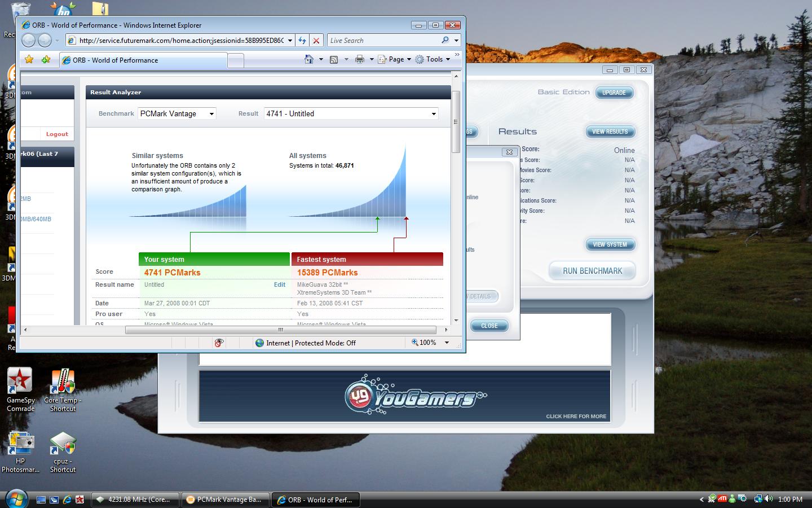Open GameSpy Comrade desktop shortcut
This screenshot has height=508, width=812.
(20, 389)
